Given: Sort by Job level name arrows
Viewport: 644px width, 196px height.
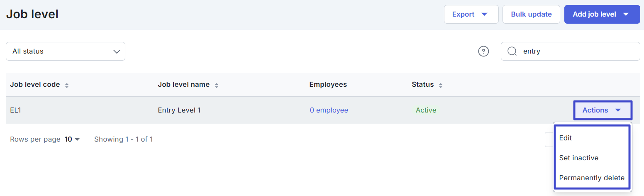Looking at the screenshot, I should coord(217,85).
